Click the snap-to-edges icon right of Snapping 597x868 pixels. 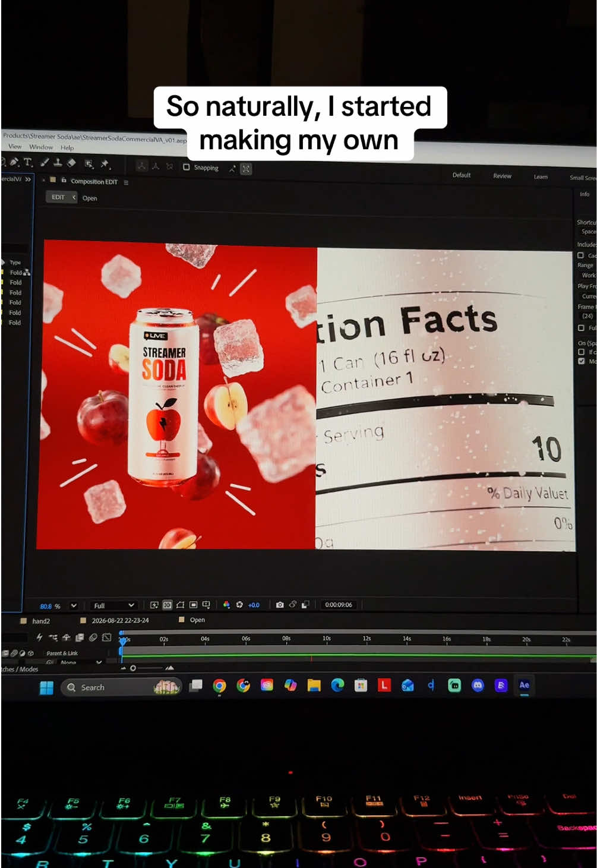coord(232,169)
